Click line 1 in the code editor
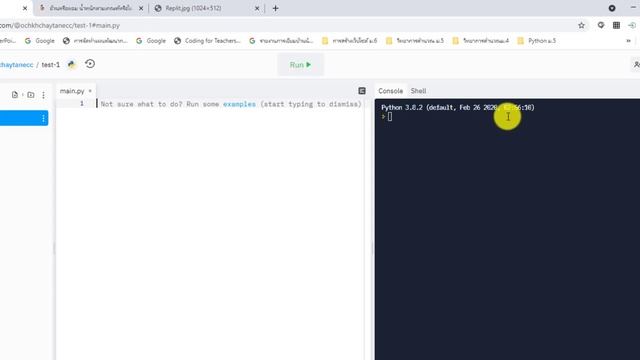 [x=231, y=104]
